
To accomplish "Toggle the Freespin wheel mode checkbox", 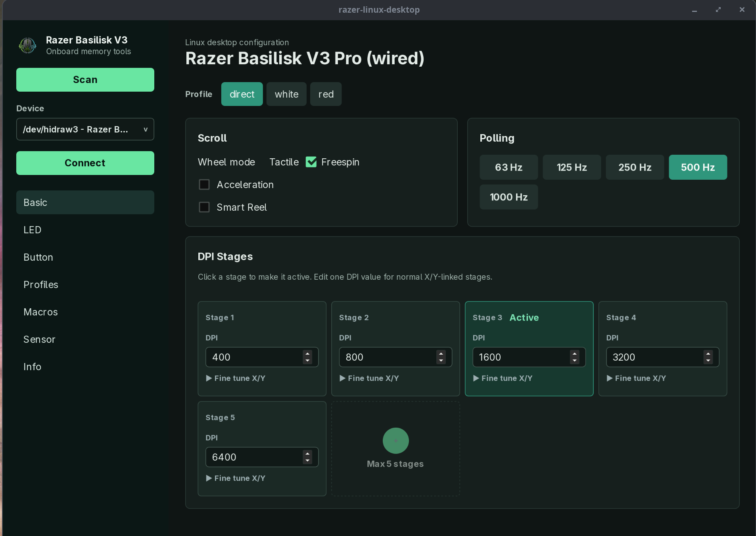I will (x=311, y=162).
